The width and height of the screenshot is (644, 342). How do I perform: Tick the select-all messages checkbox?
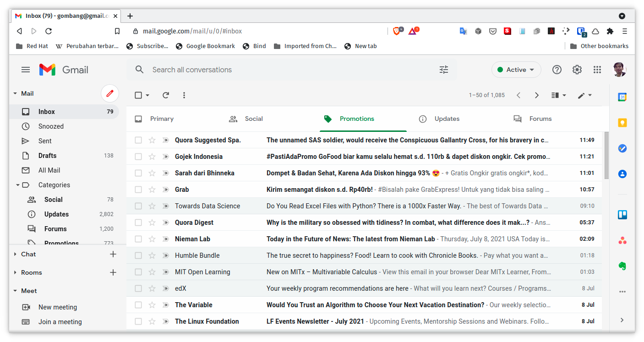tap(138, 95)
